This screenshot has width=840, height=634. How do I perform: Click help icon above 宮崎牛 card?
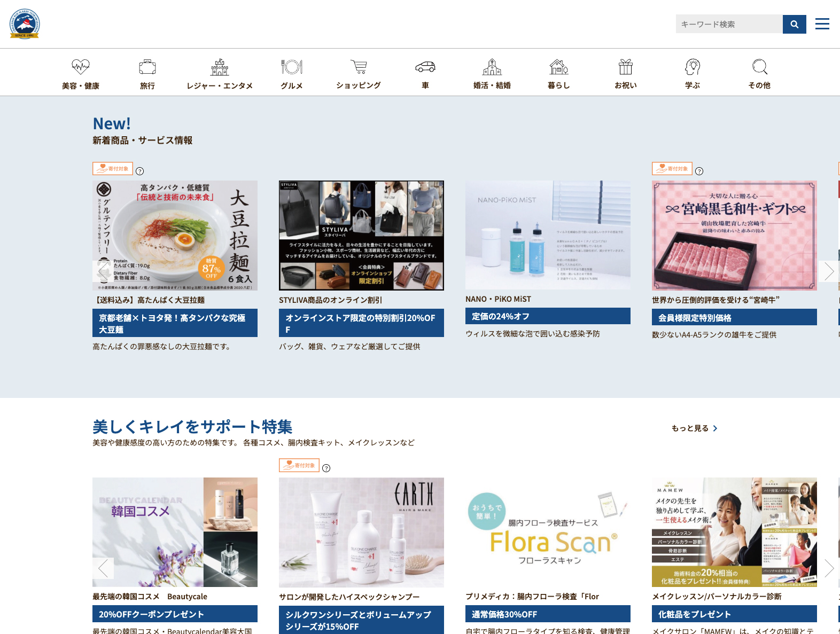[699, 171]
